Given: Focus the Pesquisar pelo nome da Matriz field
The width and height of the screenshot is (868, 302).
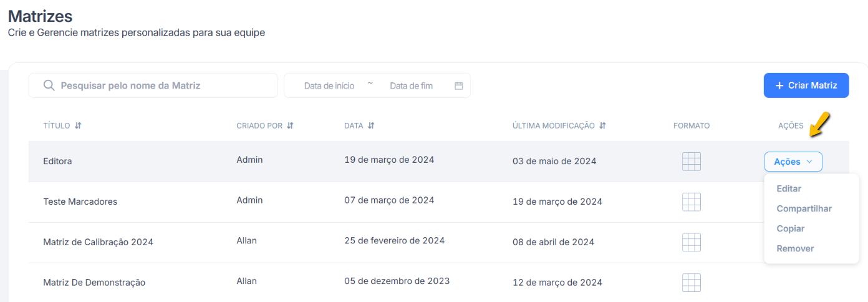Looking at the screenshot, I should (162, 85).
